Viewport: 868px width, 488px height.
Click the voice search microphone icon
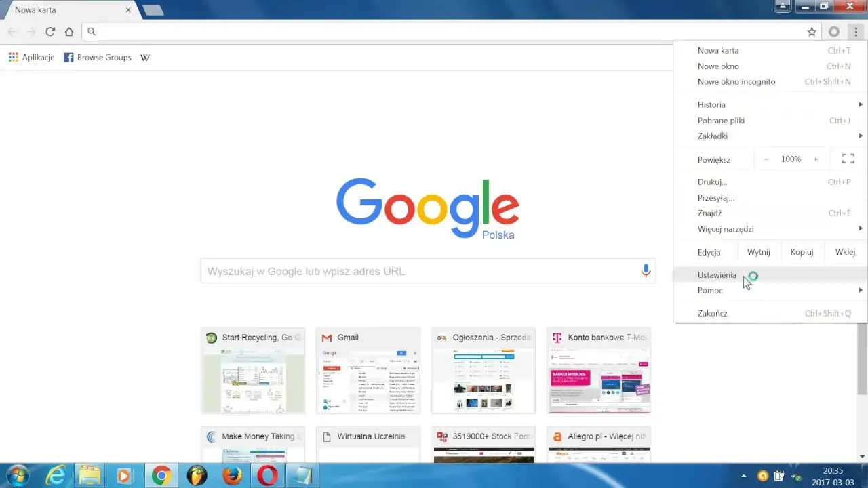pyautogui.click(x=646, y=270)
